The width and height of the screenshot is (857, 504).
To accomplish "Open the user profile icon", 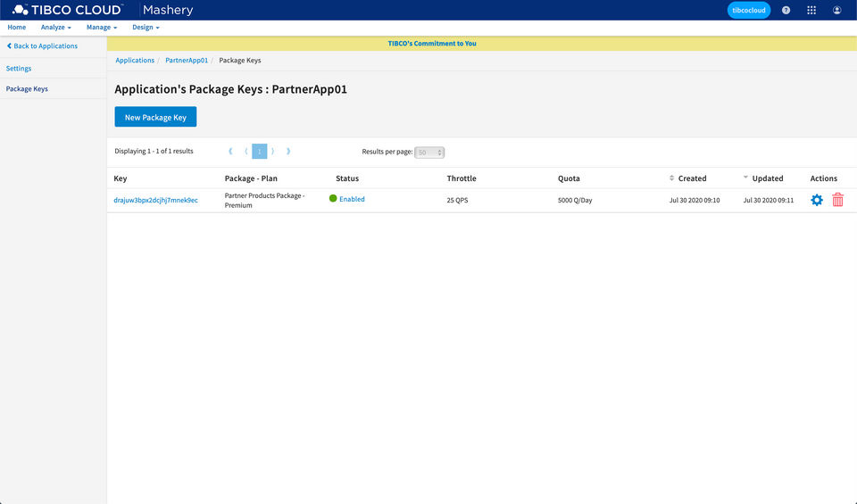I will [x=836, y=10].
